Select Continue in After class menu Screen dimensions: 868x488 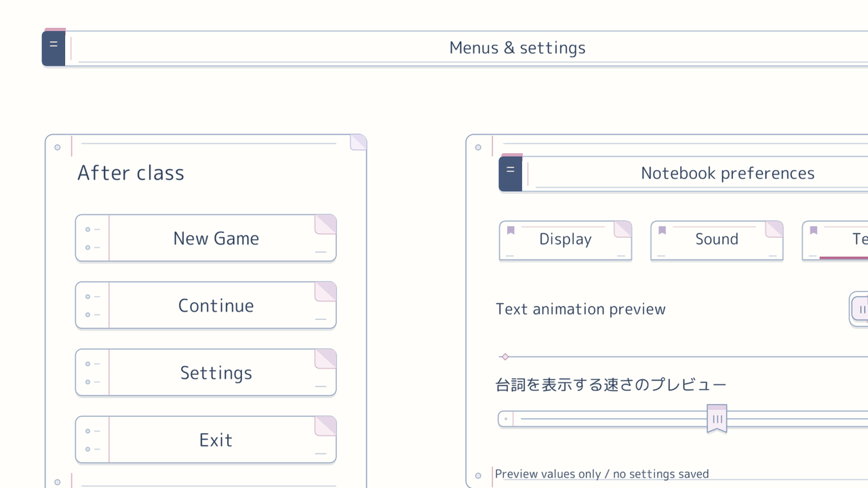click(205, 305)
